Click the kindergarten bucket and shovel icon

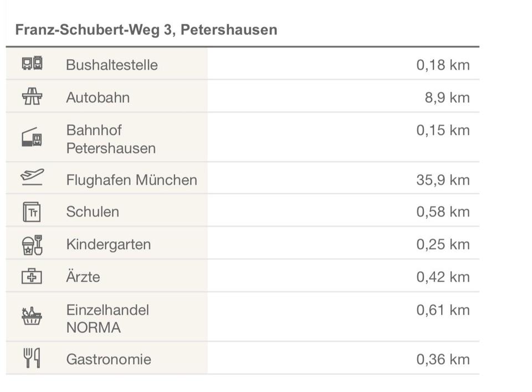pos(32,244)
